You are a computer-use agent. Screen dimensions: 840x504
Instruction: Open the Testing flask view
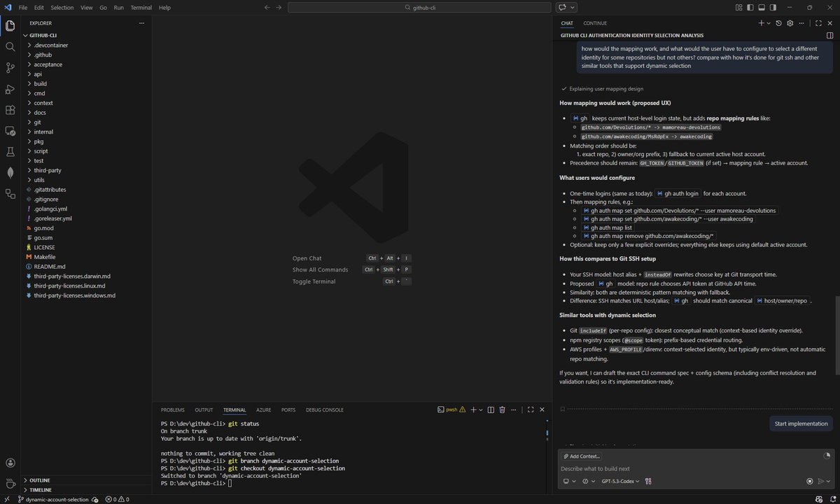(10, 151)
